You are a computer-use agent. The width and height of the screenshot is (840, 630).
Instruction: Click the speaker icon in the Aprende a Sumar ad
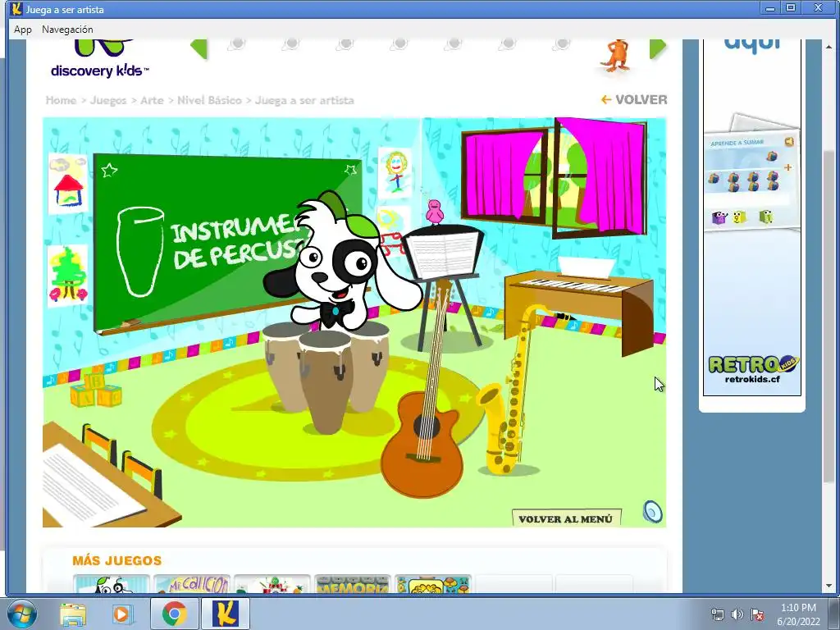point(789,141)
